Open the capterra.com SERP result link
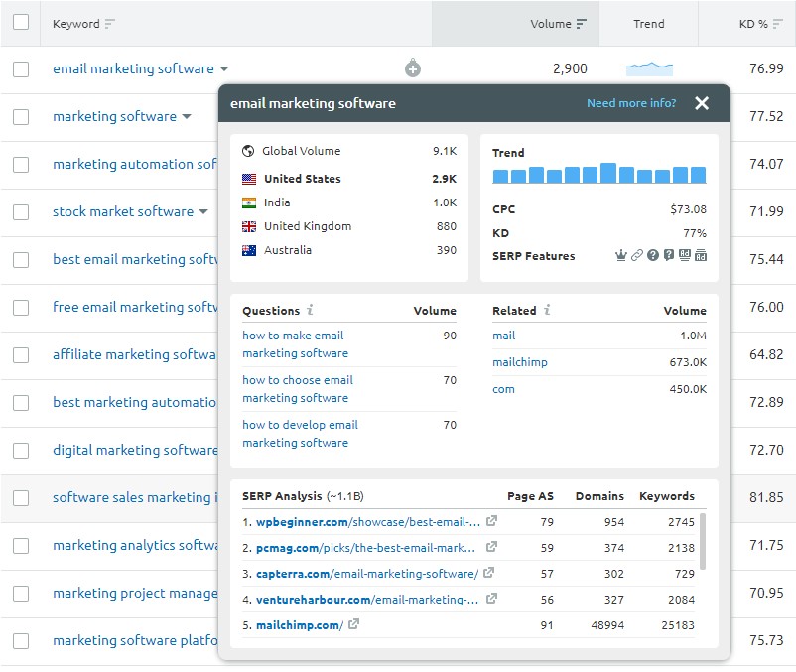The width and height of the screenshot is (796, 672). pos(367,574)
